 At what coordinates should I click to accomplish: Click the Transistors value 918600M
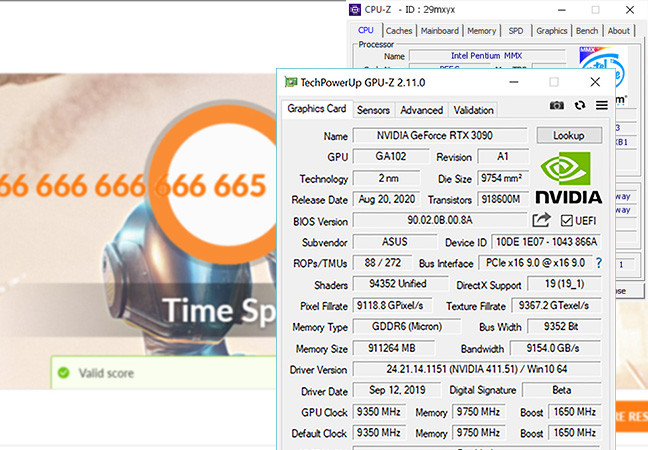coord(503,200)
